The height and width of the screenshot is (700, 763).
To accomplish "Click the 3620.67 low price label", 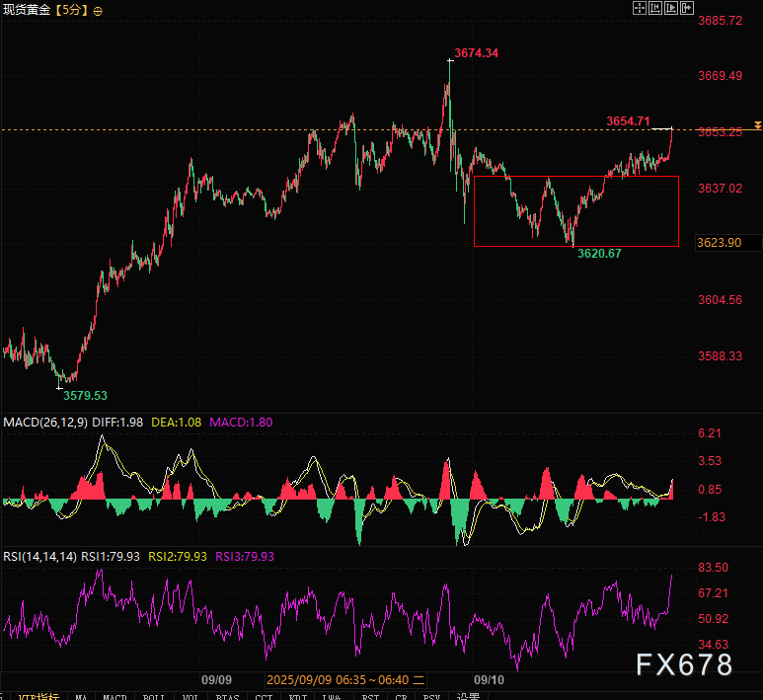I will click(599, 254).
